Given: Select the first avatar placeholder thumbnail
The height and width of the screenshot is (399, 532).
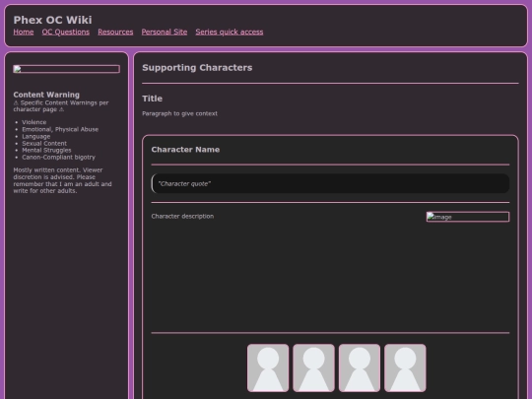Looking at the screenshot, I should click(x=268, y=367).
